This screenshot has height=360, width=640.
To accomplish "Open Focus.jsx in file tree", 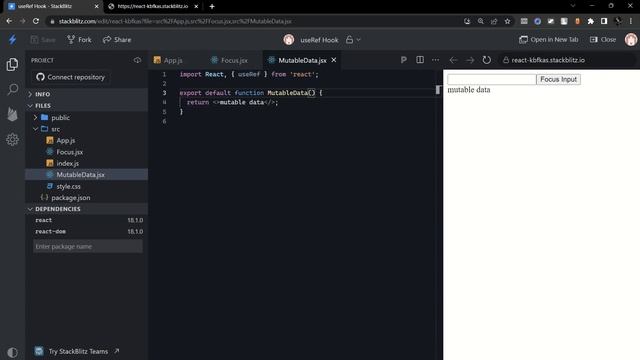I will point(87,152).
